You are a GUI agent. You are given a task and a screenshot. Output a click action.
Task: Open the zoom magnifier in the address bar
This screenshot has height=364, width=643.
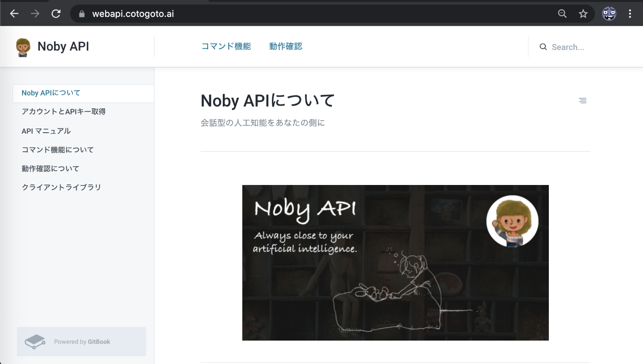tap(562, 14)
